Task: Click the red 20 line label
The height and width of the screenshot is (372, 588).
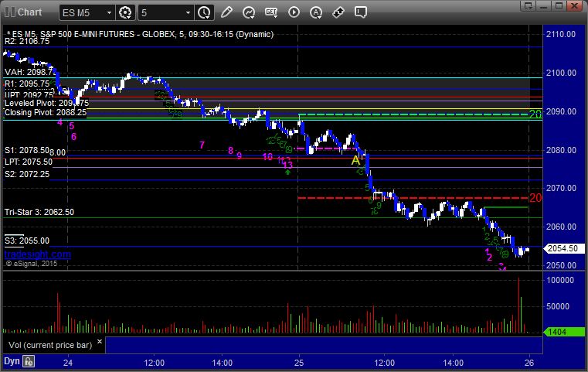Action: click(535, 198)
